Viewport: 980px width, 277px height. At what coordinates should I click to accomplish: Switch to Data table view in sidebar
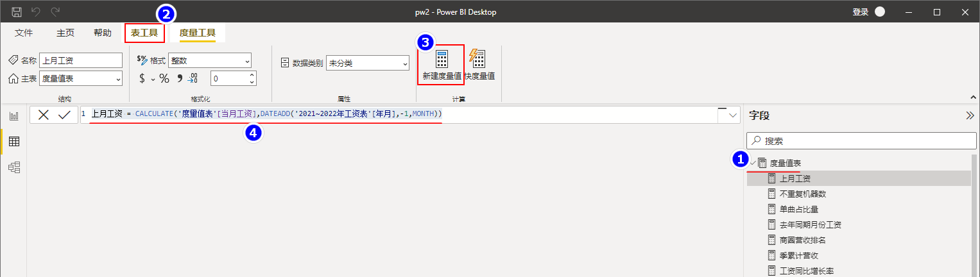13,142
